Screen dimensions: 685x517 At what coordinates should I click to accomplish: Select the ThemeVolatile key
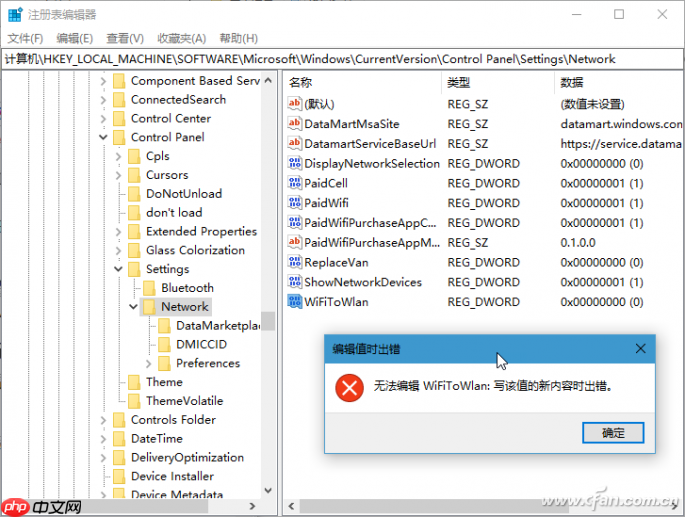(184, 401)
